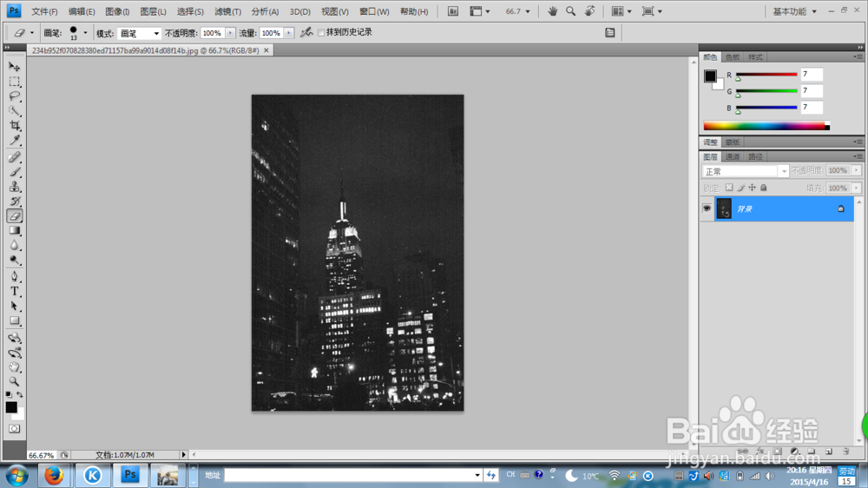Click the red R slider track
The image size is (868, 488).
point(766,74)
